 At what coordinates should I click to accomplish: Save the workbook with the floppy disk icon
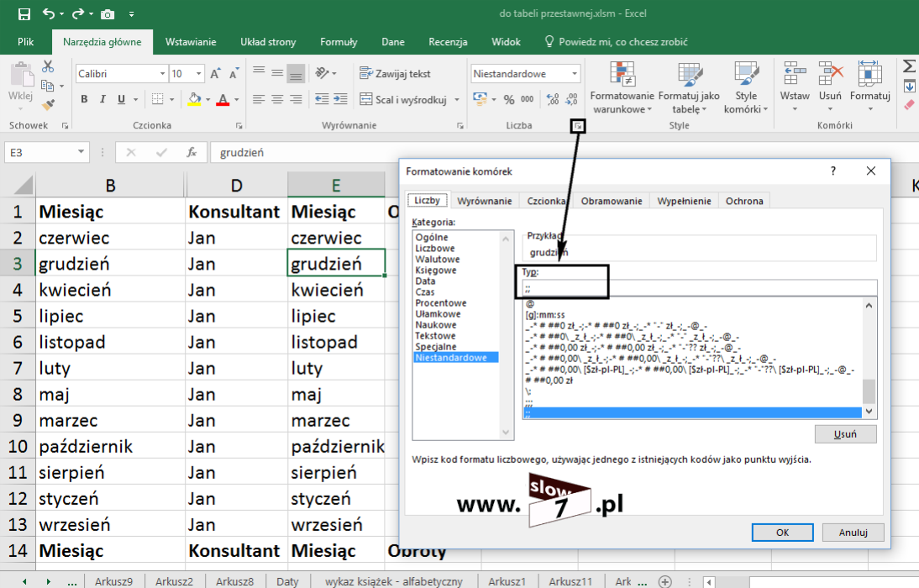[24, 14]
